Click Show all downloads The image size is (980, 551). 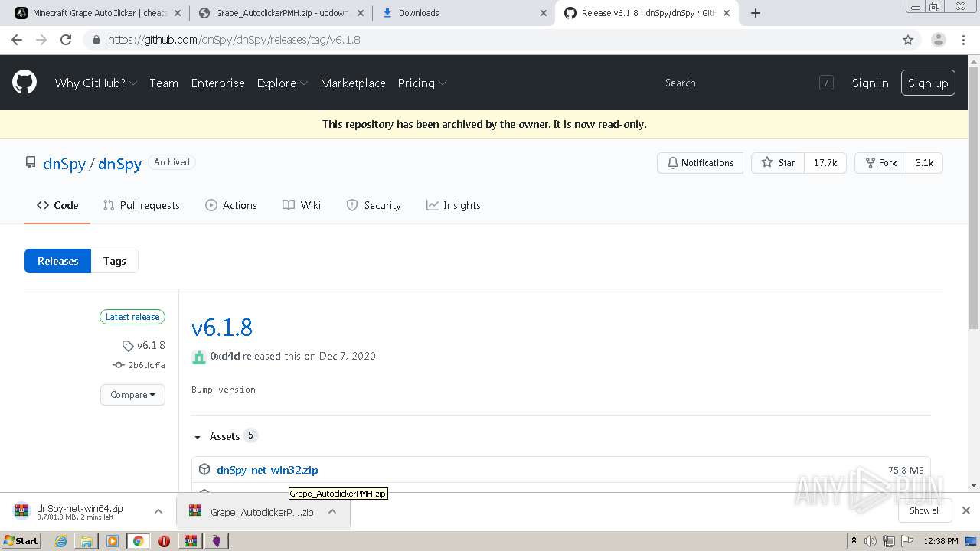[x=925, y=510]
